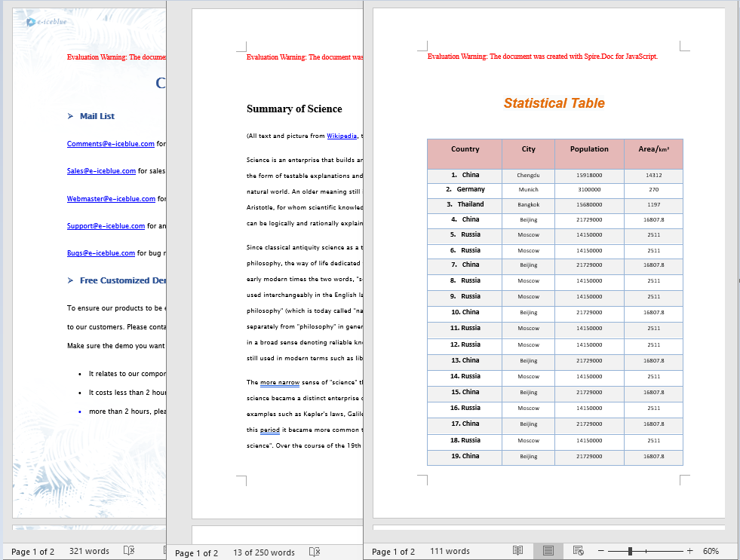Click 'Page 1 of 2' in right window
Viewport: 740px width, 560px height.
(x=393, y=552)
